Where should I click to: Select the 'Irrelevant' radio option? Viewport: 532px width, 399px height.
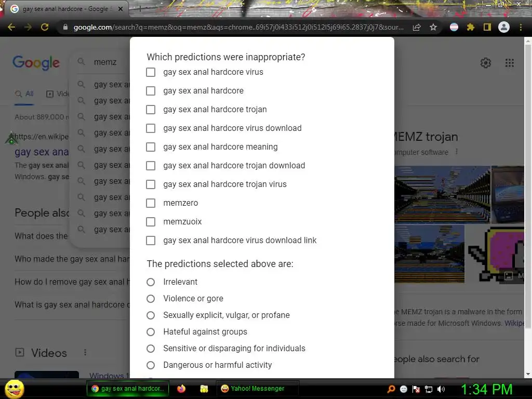coord(151,282)
